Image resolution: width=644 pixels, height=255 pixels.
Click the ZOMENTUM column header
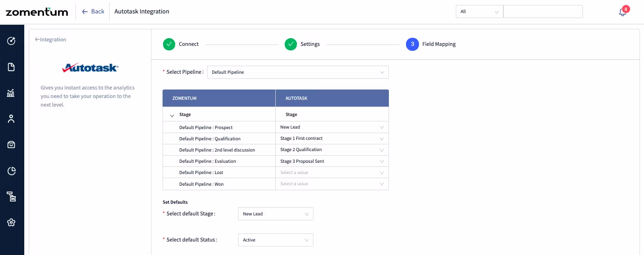point(219,98)
